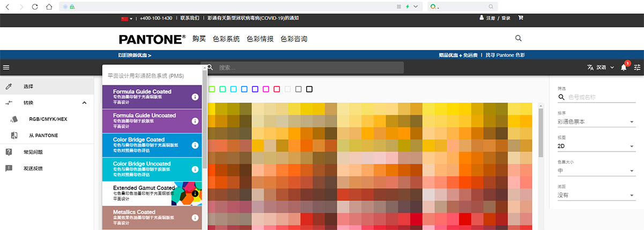The width and height of the screenshot is (644, 230).
Task: Toggle the light blue color filter square
Action: [233, 89]
